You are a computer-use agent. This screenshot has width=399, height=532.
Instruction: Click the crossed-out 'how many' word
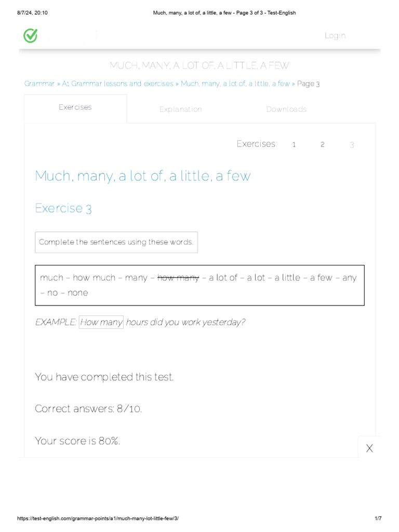[178, 277]
